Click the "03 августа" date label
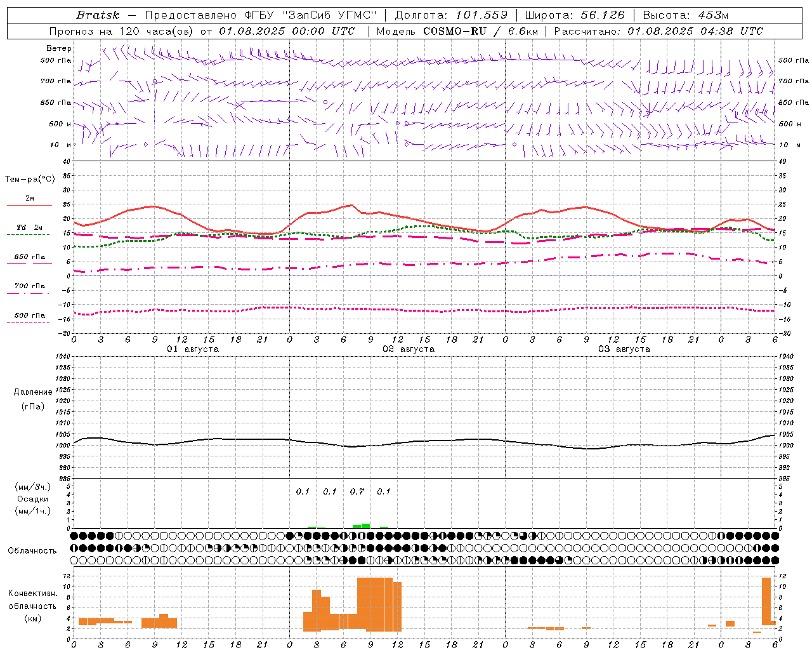The width and height of the screenshot is (812, 650). pyautogui.click(x=624, y=349)
